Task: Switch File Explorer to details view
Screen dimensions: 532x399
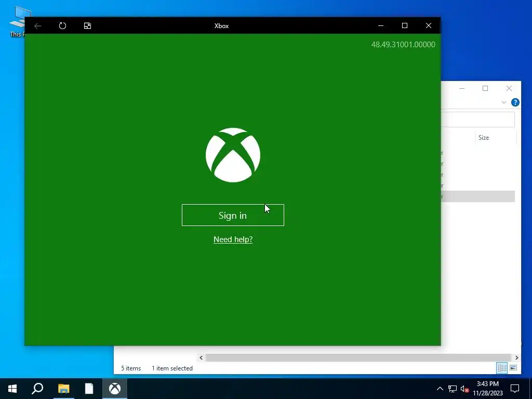Action: 502,368
